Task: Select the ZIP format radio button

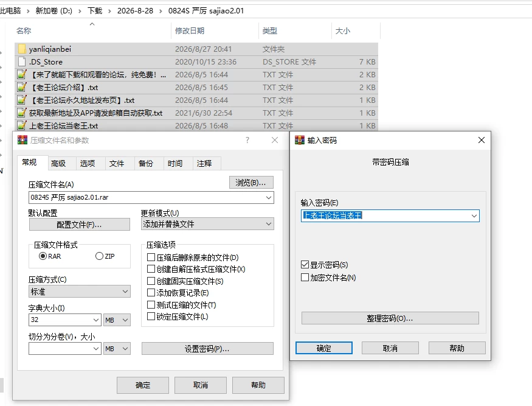Action: tap(99, 256)
